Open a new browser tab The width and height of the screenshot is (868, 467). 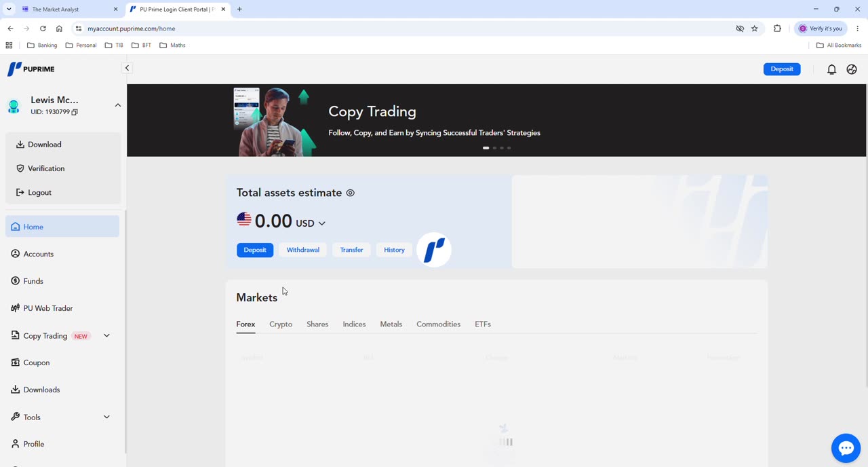point(239,10)
